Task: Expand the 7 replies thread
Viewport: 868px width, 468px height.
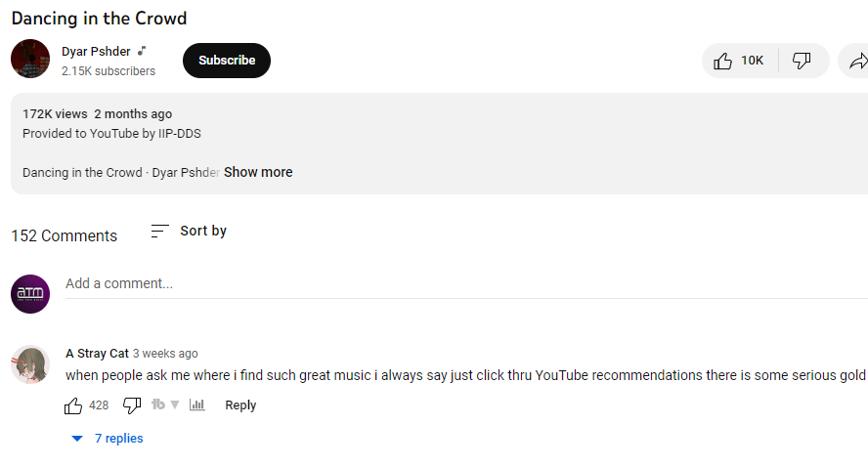Action: [108, 439]
